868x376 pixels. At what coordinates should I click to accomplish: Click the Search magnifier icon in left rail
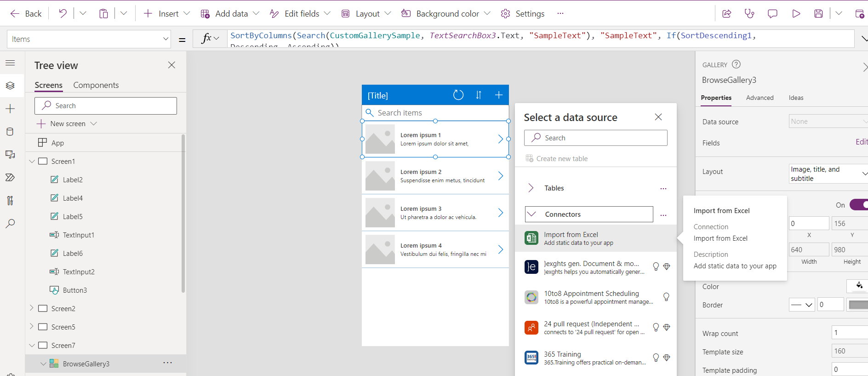[x=10, y=224]
